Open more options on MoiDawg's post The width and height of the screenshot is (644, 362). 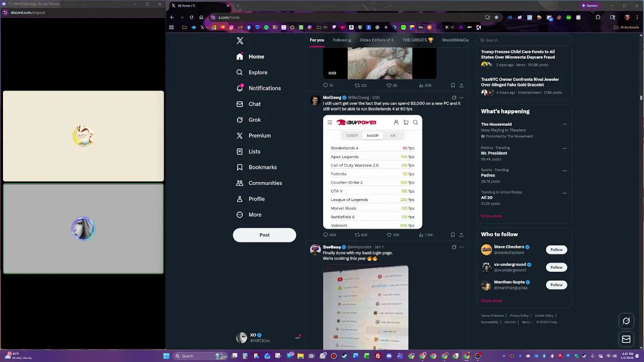461,98
